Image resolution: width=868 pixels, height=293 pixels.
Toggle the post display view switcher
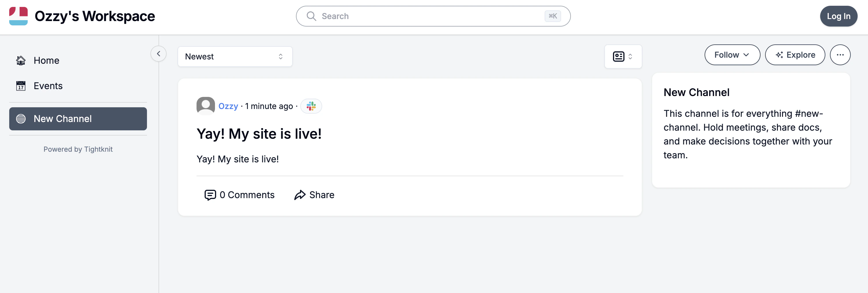click(623, 56)
